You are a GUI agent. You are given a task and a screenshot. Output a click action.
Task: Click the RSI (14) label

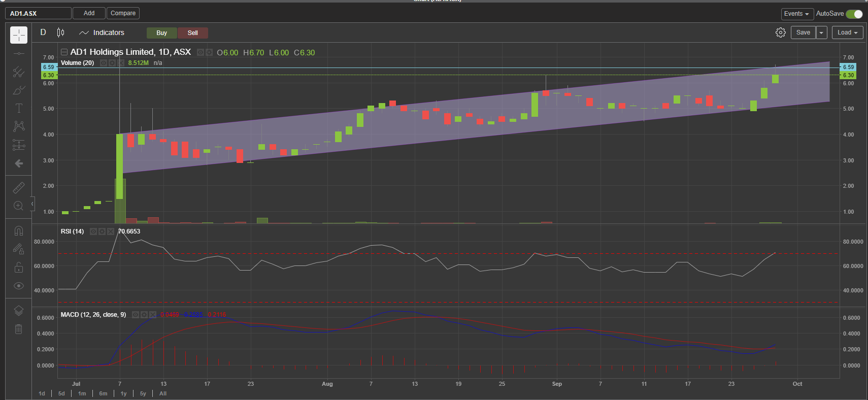tap(72, 231)
